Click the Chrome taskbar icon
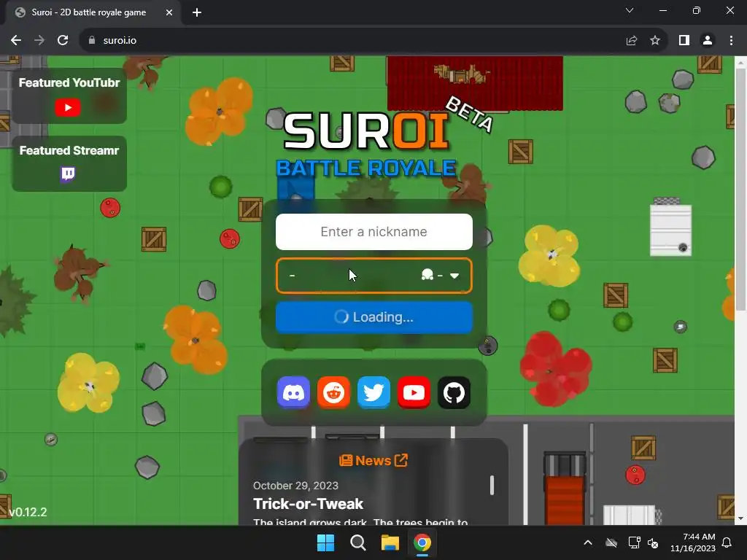747x560 pixels. click(422, 542)
